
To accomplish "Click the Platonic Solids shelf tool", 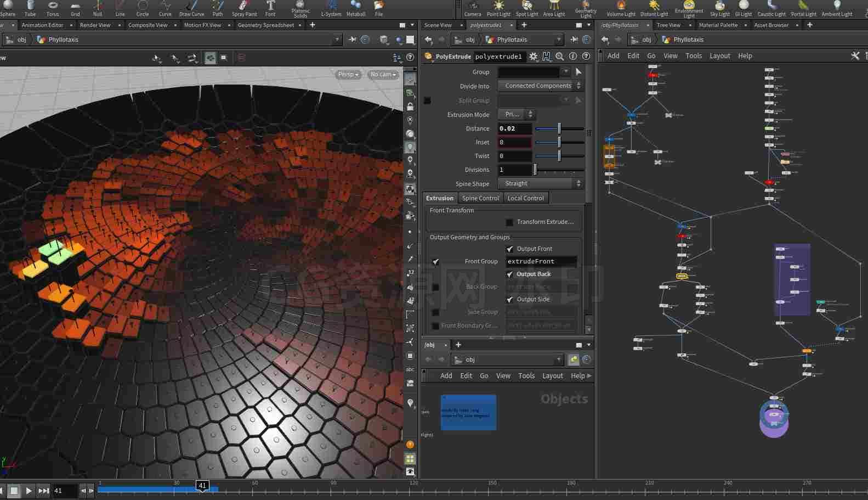I will [300, 9].
